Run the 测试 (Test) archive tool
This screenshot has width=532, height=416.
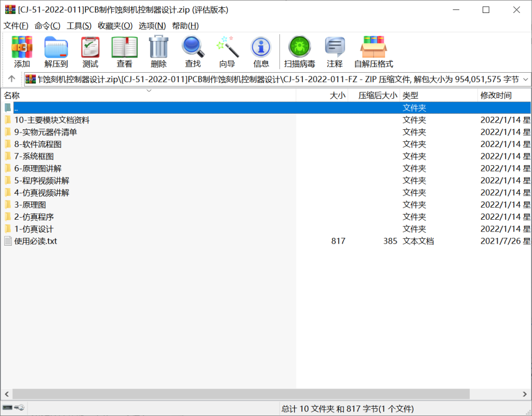click(x=90, y=51)
